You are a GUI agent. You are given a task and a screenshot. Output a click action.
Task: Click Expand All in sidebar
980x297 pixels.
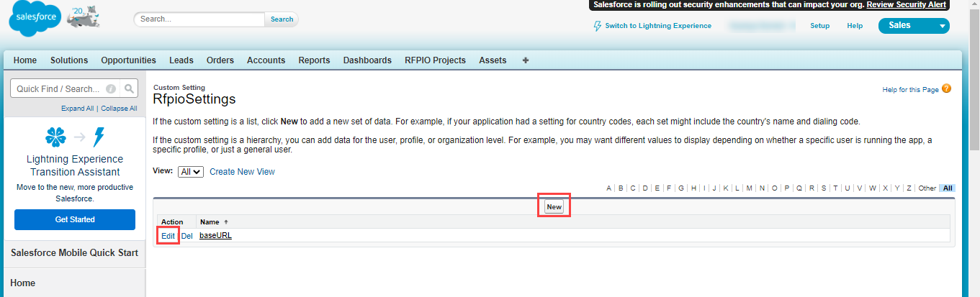coord(77,109)
